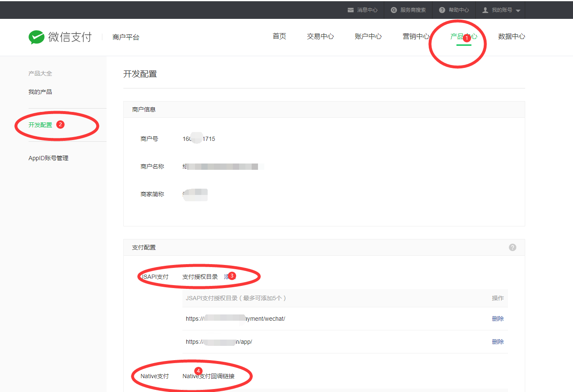
Task: Click the /app/ URL row
Action: pyautogui.click(x=345, y=342)
